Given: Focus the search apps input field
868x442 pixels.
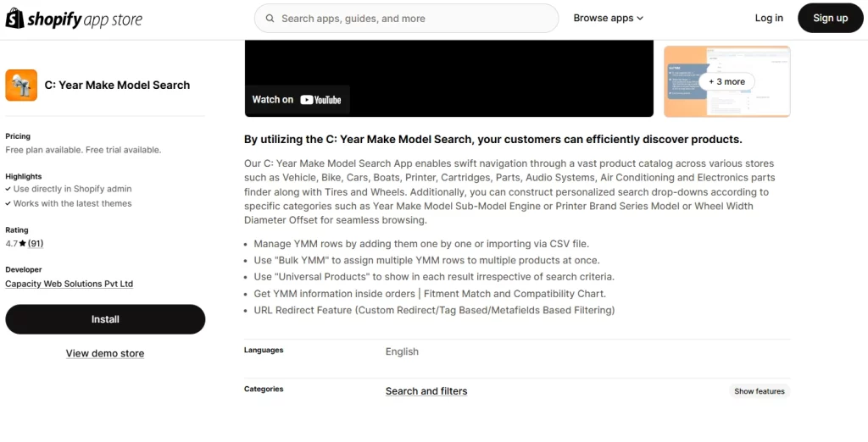Looking at the screenshot, I should click(x=415, y=18).
